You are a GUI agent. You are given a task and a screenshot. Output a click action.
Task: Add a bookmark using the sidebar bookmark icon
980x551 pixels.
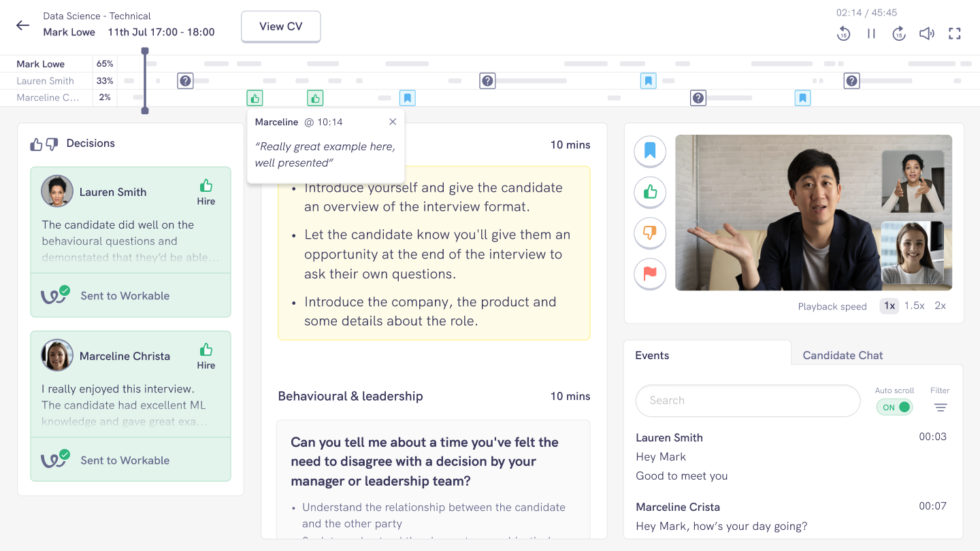click(649, 151)
